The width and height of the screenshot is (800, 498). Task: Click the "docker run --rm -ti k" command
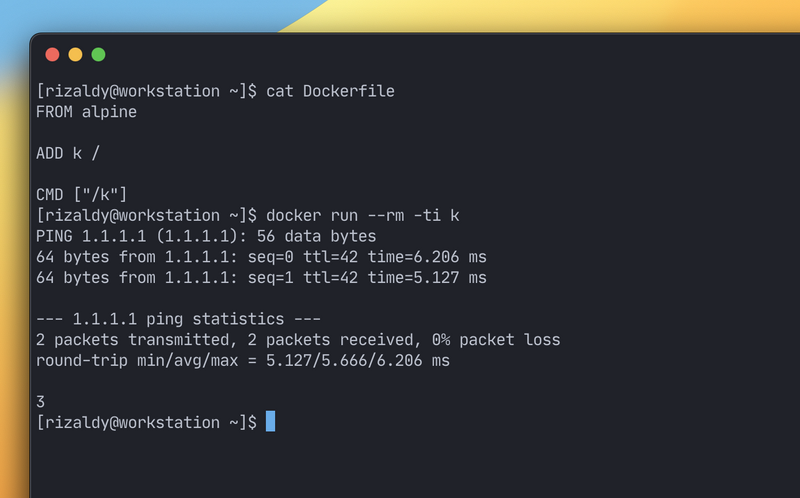click(362, 215)
